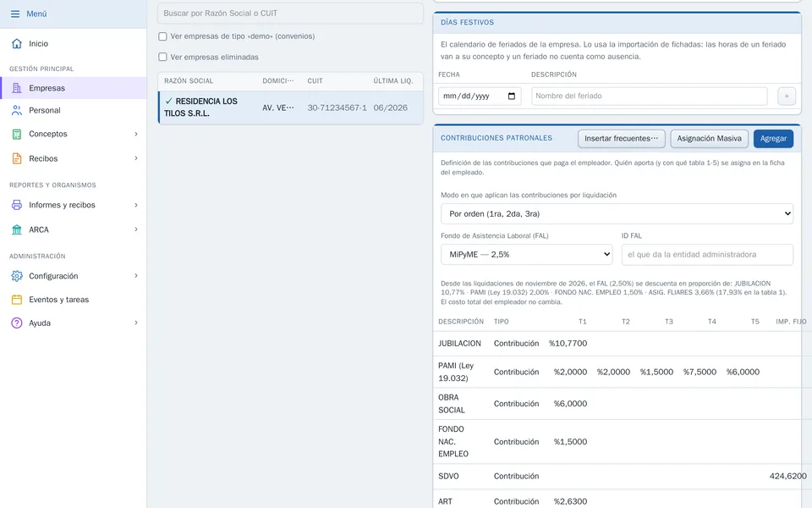This screenshot has height=508, width=812.
Task: Expand the Configuración submenu chevron
Action: click(136, 276)
